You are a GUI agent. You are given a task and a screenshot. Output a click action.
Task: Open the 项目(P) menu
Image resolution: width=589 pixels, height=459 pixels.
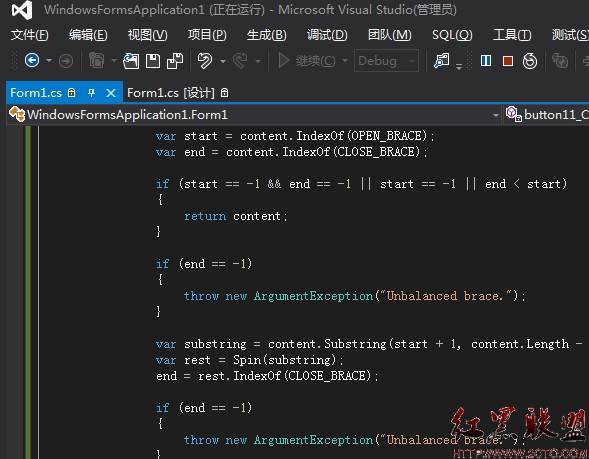207,35
